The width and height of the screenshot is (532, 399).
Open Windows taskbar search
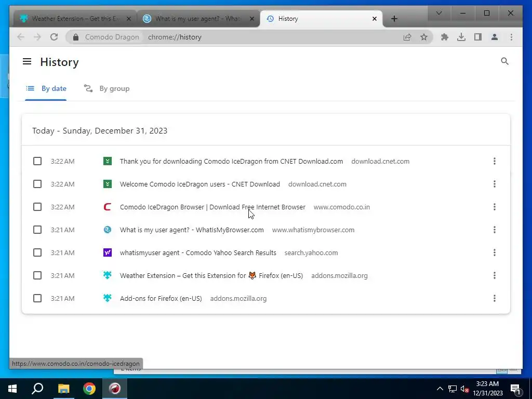(x=37, y=389)
